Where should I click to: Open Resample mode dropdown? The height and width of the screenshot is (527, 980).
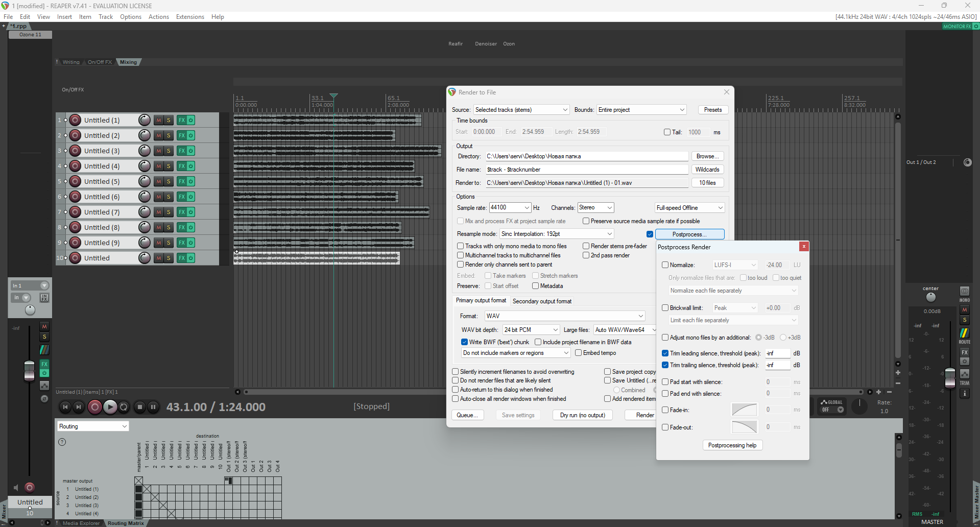(x=557, y=234)
